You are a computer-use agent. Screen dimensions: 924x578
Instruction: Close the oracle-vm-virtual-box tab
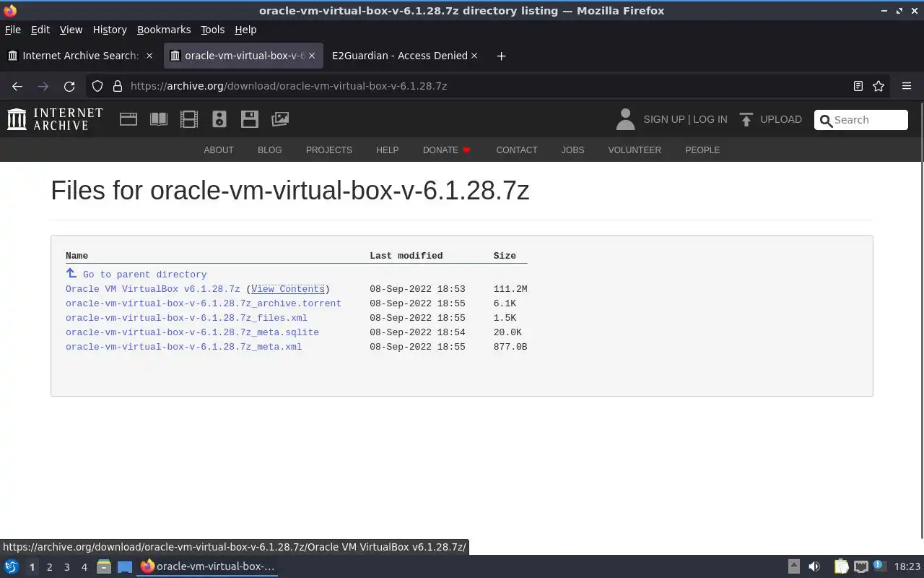(312, 56)
